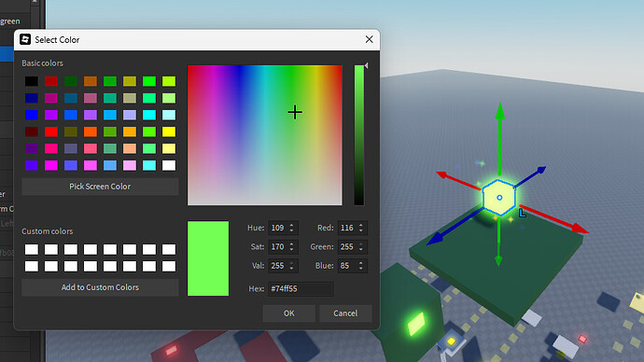
Task: Click Add to Custom Colors button
Action: (100, 287)
